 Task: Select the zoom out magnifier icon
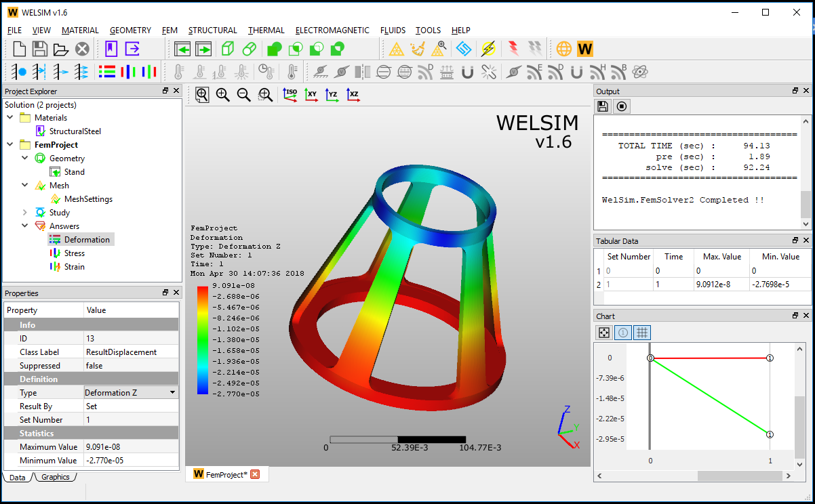(x=244, y=95)
